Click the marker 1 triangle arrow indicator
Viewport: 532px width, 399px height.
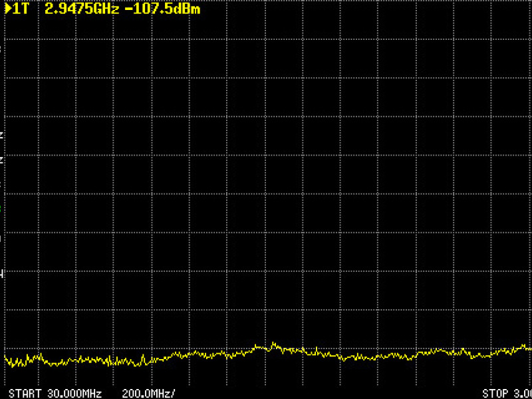7,10
